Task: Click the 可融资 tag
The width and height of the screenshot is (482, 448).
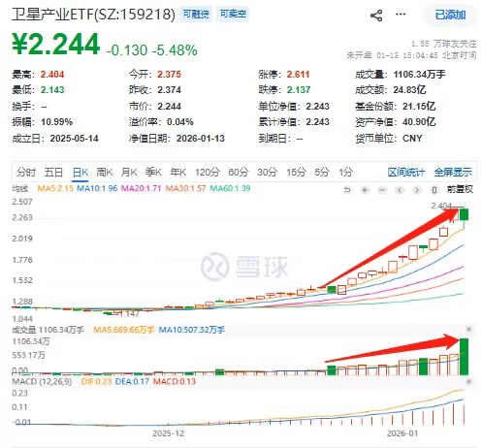Action: (196, 15)
